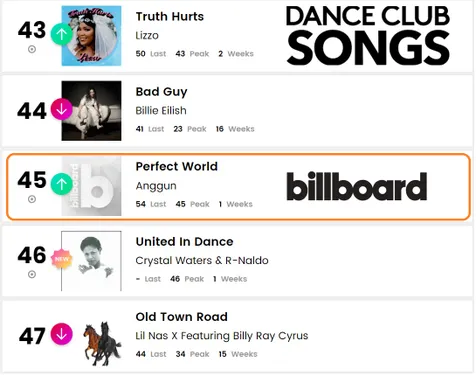Click Crystal Waters & R-Naldo artist link
The image size is (476, 376).
click(x=202, y=260)
